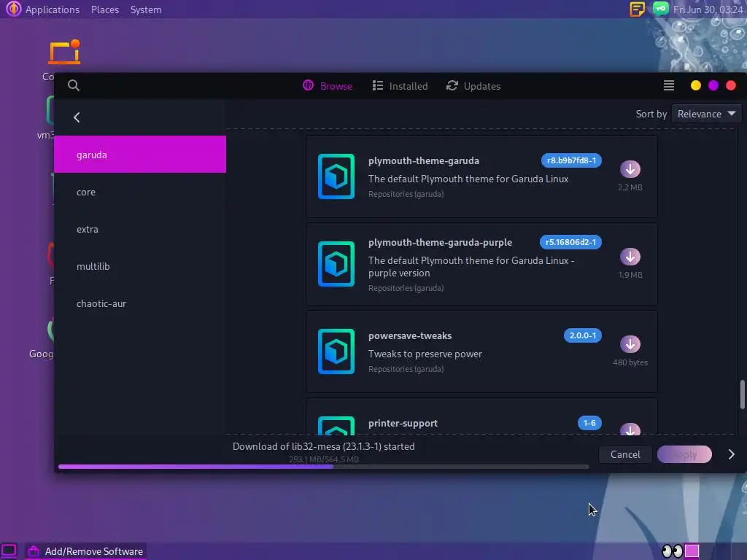Open the hamburger menu icon
Image resolution: width=747 pixels, height=560 pixels.
pos(668,86)
